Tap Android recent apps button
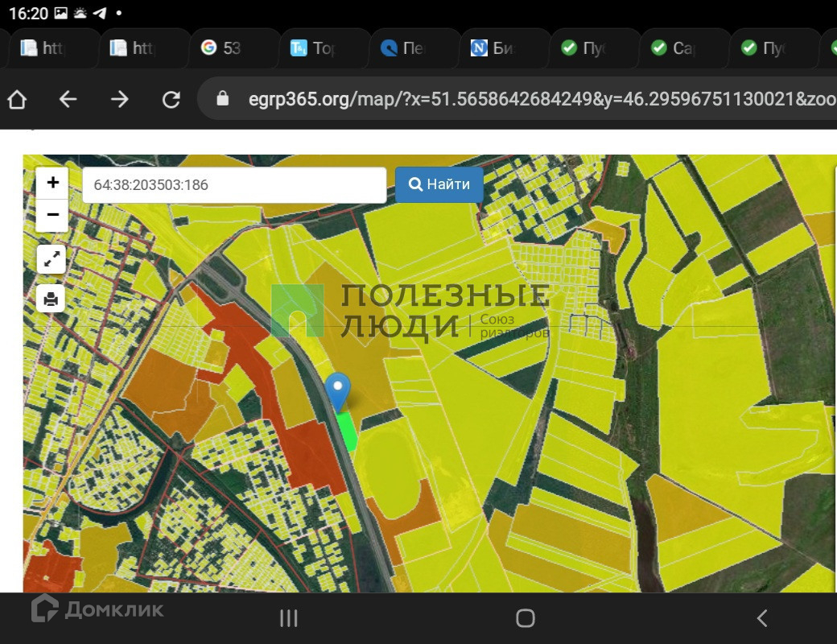 288,617
